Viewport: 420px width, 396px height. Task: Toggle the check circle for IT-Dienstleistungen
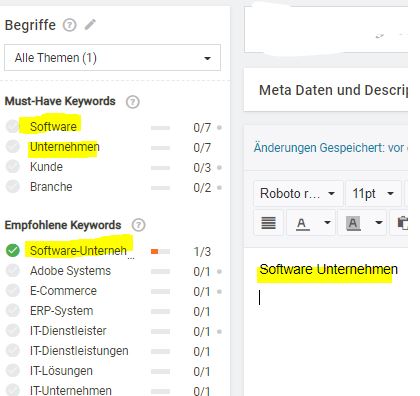tap(13, 351)
